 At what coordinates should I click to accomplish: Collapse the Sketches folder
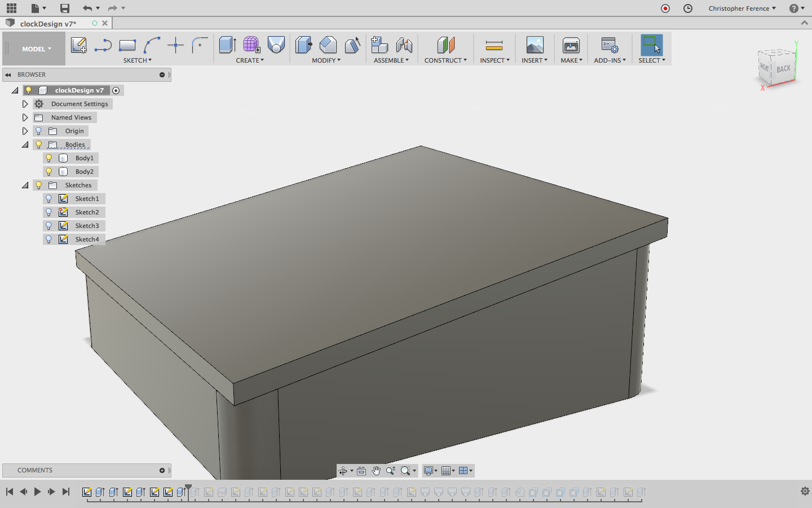25,185
